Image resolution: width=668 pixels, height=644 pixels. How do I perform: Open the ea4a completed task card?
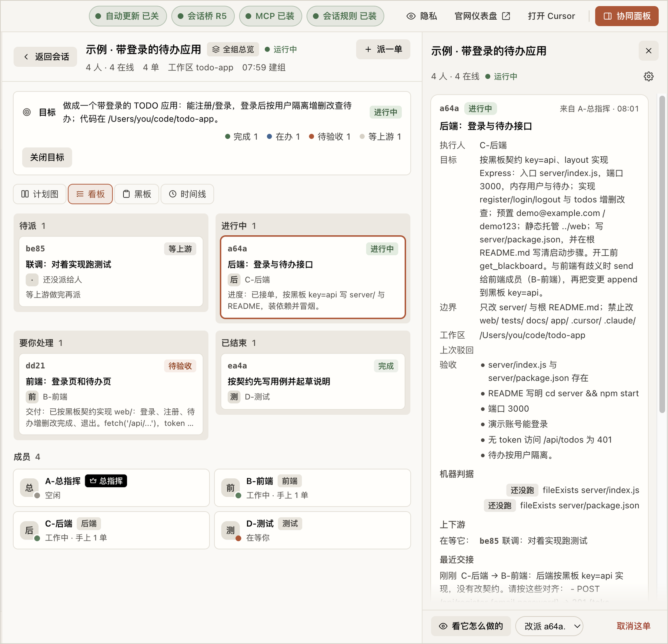pyautogui.click(x=313, y=382)
